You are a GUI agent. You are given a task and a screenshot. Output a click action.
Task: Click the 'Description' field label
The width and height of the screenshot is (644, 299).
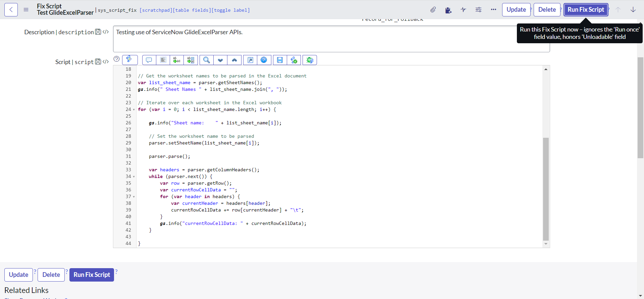click(x=39, y=32)
